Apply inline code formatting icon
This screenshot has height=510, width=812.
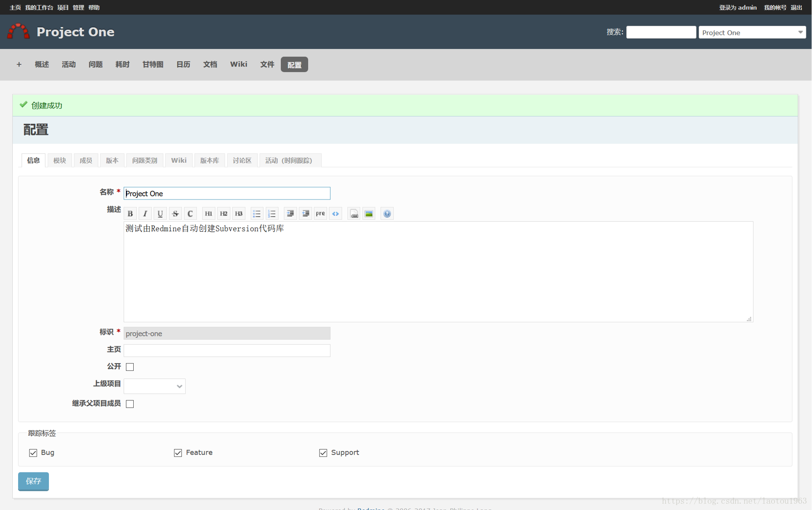190,214
